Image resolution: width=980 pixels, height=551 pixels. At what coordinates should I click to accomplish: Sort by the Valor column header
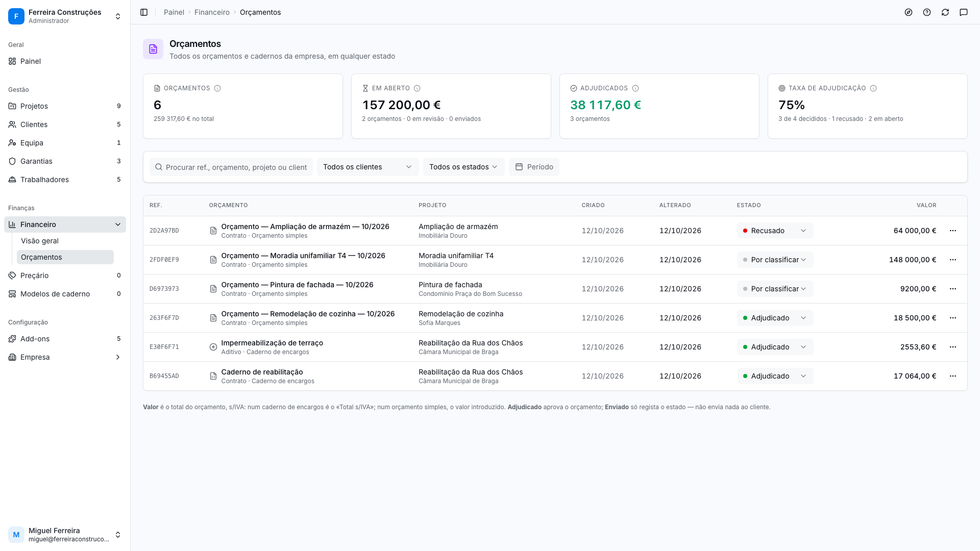pos(926,205)
